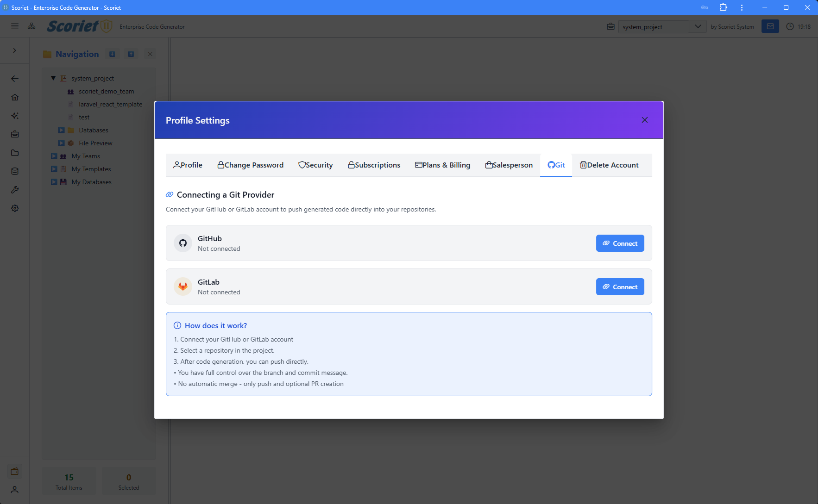Open the AI sparkle tool in sidebar
This screenshot has height=504, width=818.
click(x=15, y=116)
